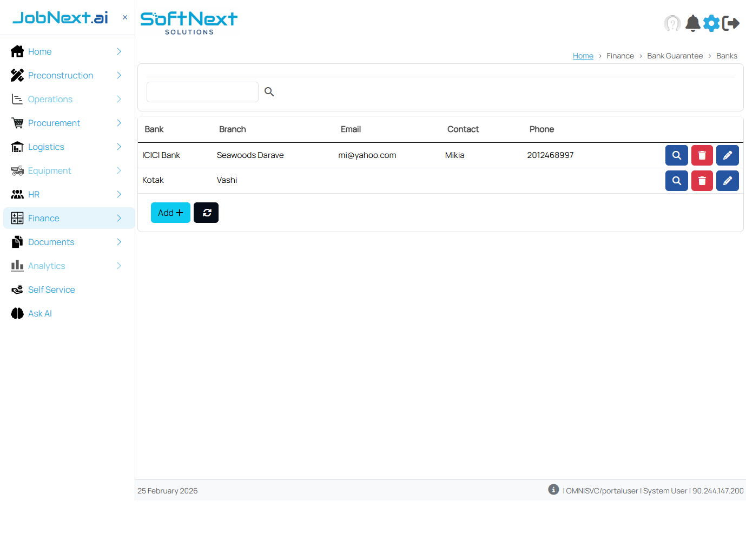Expand the HR menu chevron
Viewport: 746px width, 560px height.
point(119,194)
